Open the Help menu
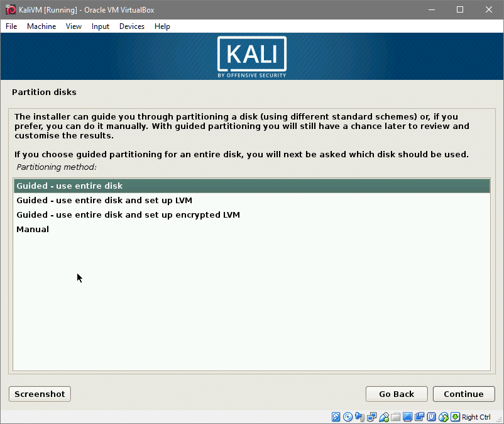Viewport: 504px width, 424px height. 162,26
